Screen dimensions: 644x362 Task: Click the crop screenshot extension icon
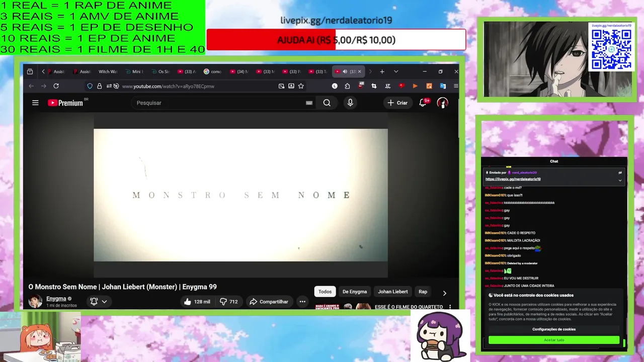coord(374,86)
